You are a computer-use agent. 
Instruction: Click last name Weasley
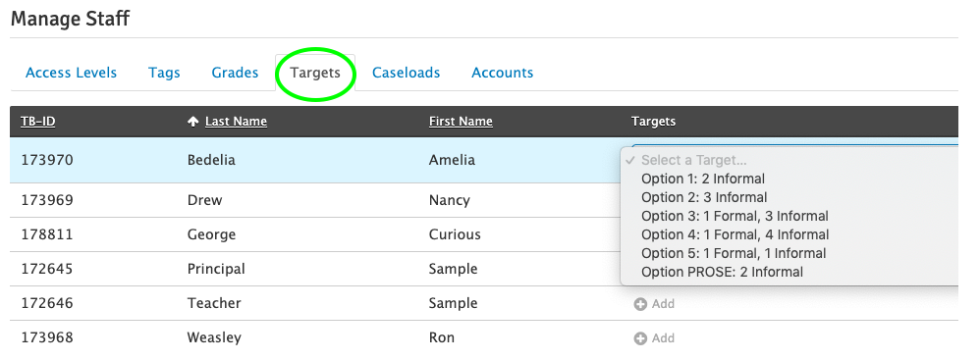(x=214, y=338)
